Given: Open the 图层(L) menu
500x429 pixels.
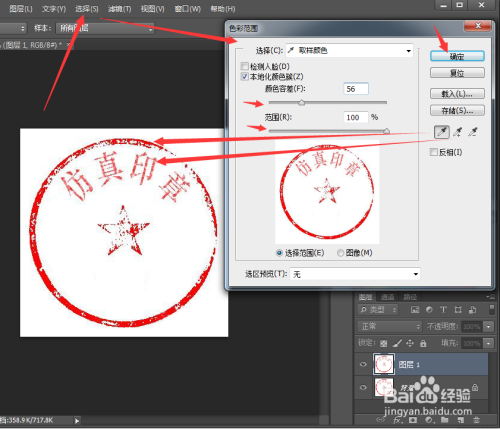Looking at the screenshot, I should [x=21, y=9].
